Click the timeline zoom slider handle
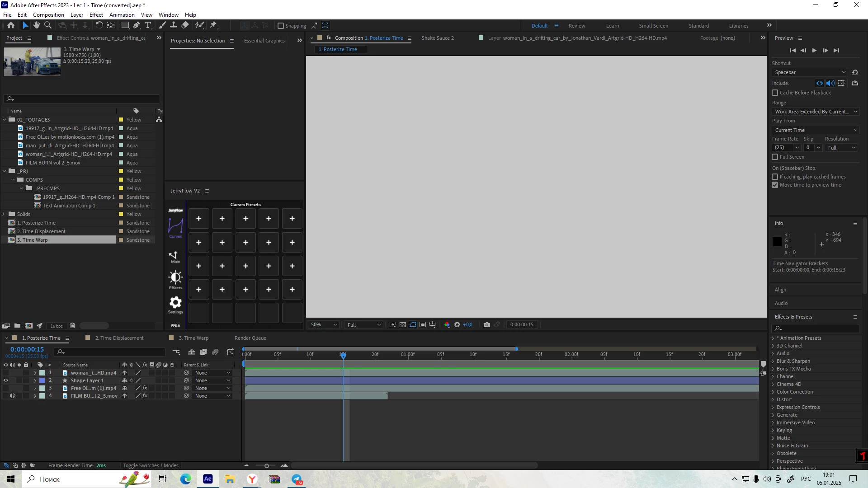 coord(267,466)
